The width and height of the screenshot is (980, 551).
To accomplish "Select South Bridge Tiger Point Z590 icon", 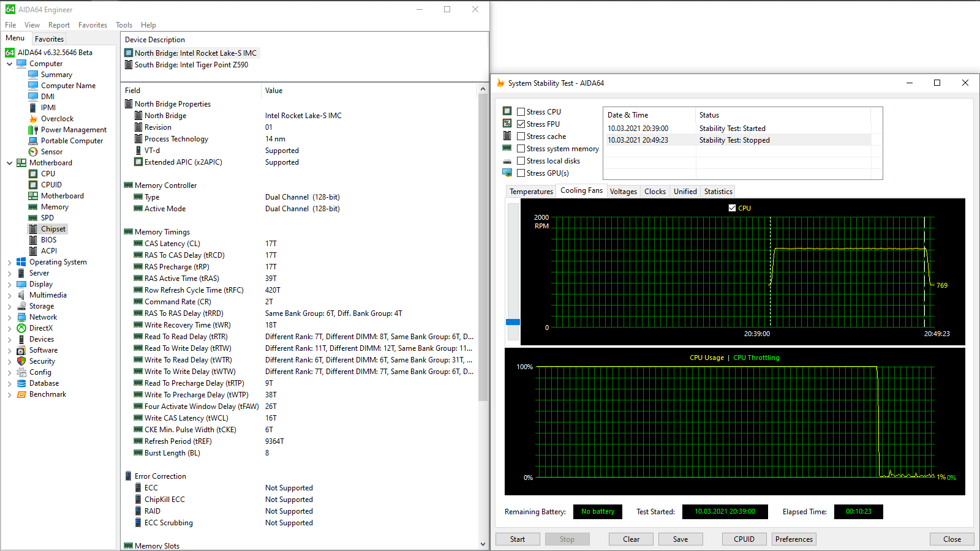I will click(129, 65).
